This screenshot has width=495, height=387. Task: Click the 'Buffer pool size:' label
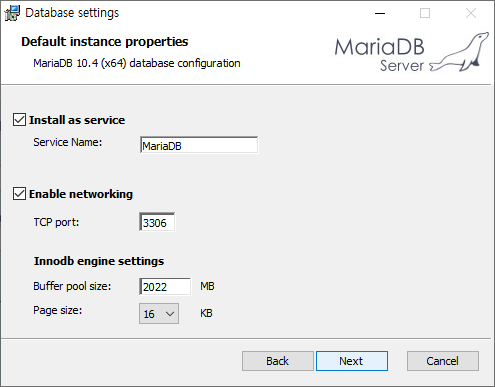click(x=72, y=286)
